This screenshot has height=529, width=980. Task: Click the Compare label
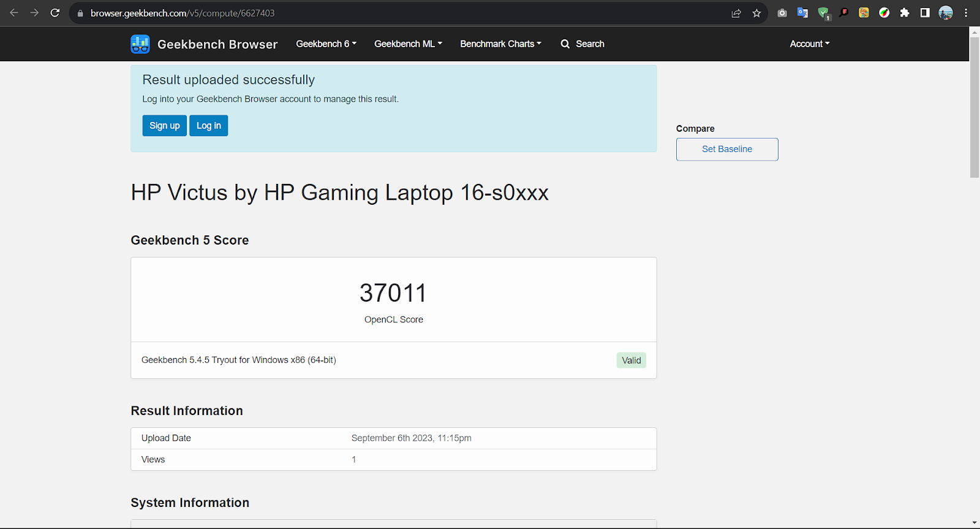pyautogui.click(x=695, y=129)
